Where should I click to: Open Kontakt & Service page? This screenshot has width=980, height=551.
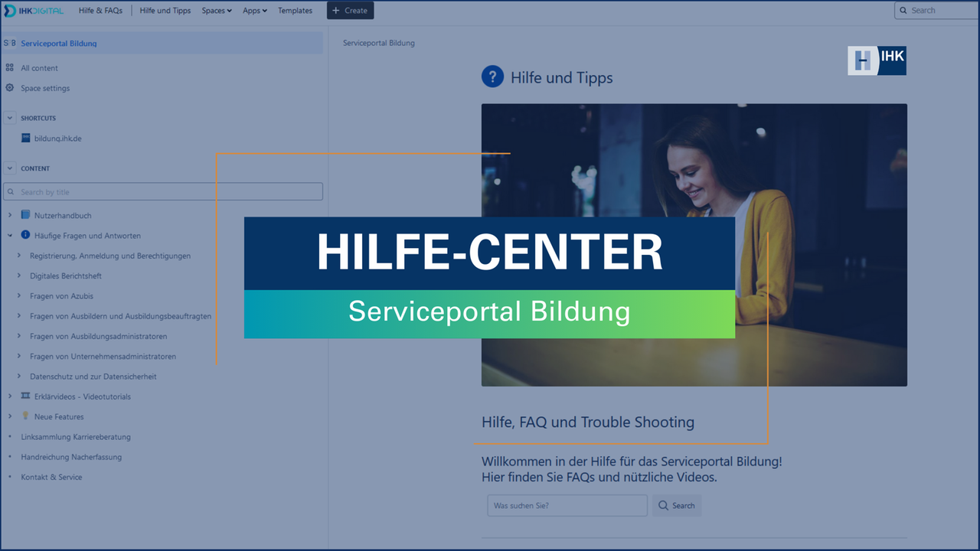pos(51,477)
